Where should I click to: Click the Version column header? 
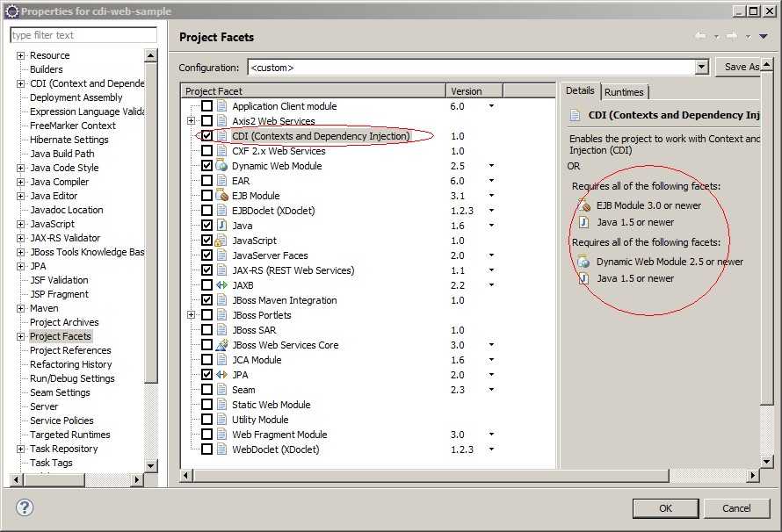474,91
